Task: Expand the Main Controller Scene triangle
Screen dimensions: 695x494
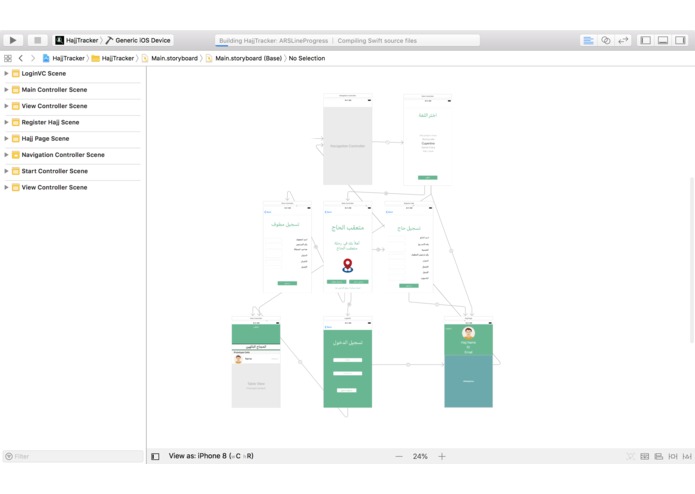Action: coord(6,89)
